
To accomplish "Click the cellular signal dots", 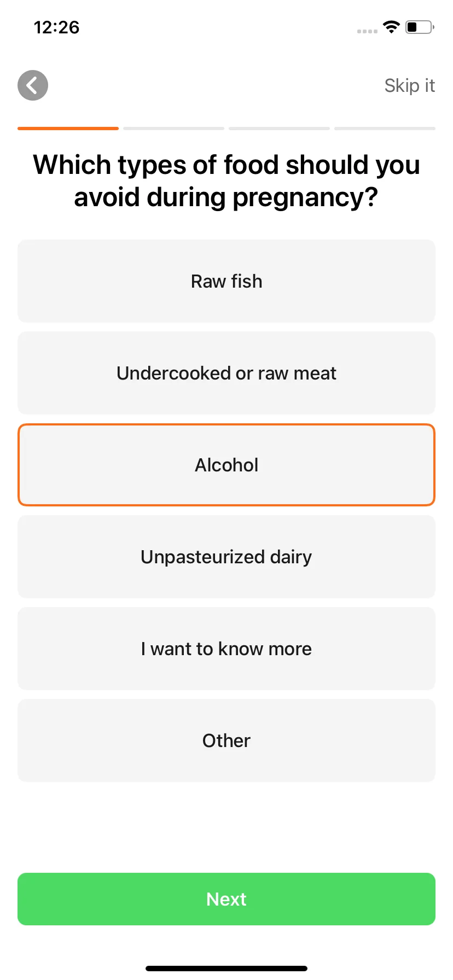I will point(367,31).
